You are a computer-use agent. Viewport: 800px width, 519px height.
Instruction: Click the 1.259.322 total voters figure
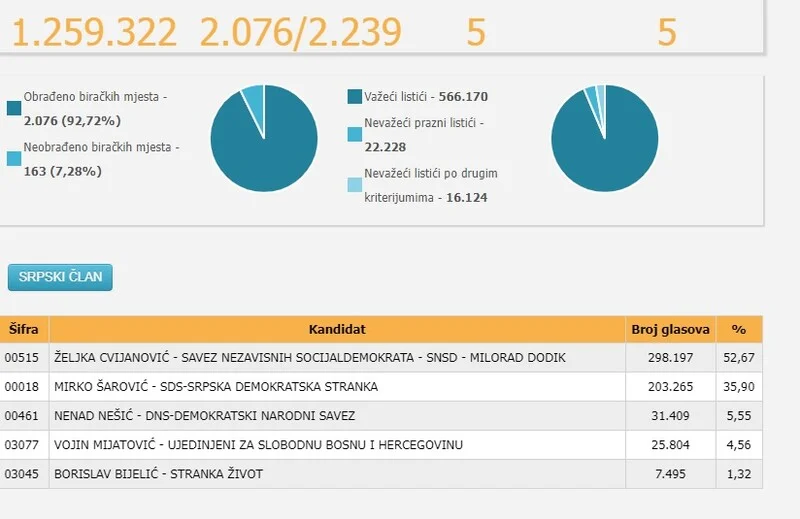(94, 33)
